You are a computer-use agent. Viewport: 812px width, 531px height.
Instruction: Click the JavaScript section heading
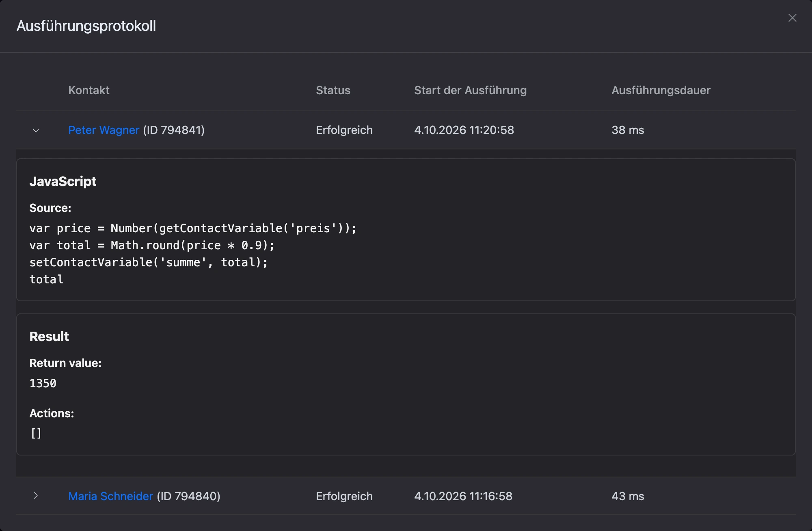[63, 181]
